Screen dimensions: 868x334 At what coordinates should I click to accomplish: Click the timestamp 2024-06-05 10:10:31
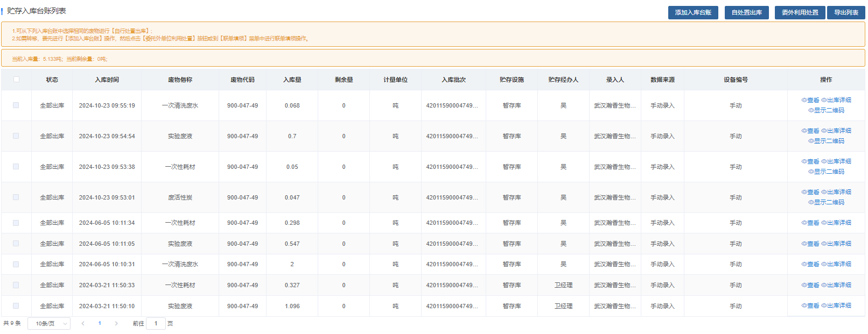point(107,264)
